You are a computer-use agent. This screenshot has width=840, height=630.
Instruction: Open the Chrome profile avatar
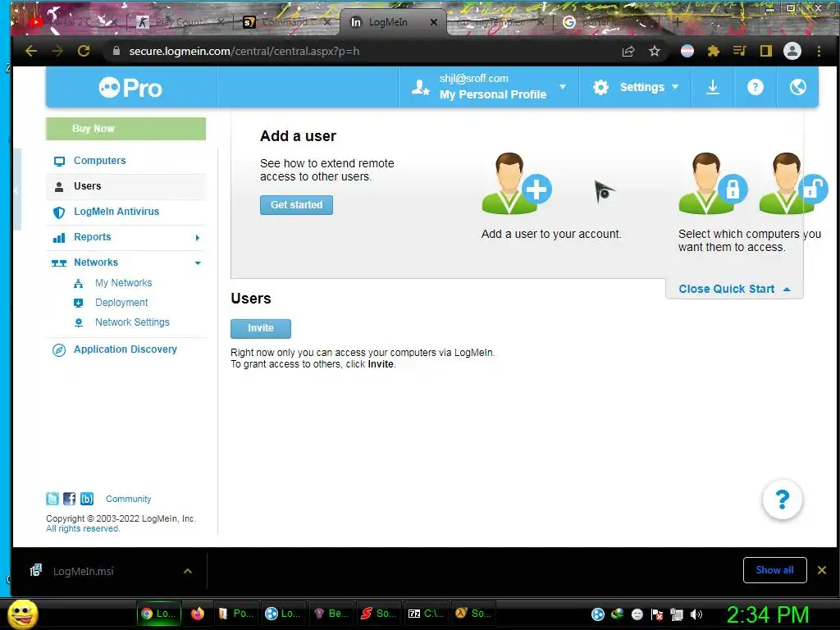coord(792,51)
